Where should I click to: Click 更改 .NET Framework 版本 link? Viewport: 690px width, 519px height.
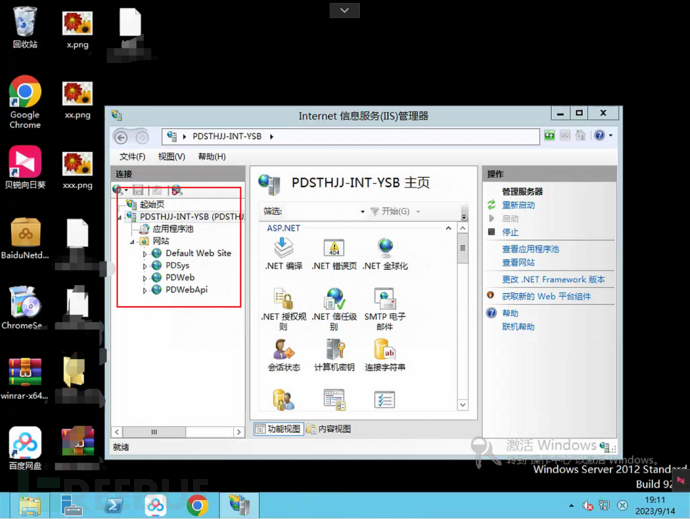tap(554, 280)
